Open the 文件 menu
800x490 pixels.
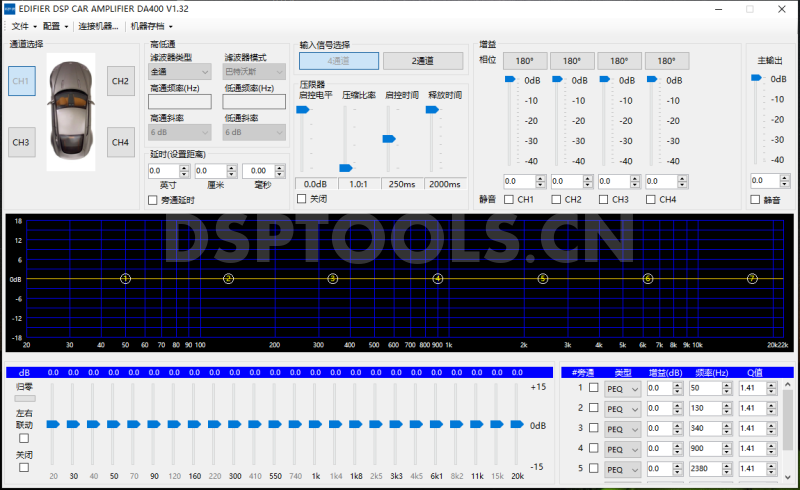tap(24, 26)
